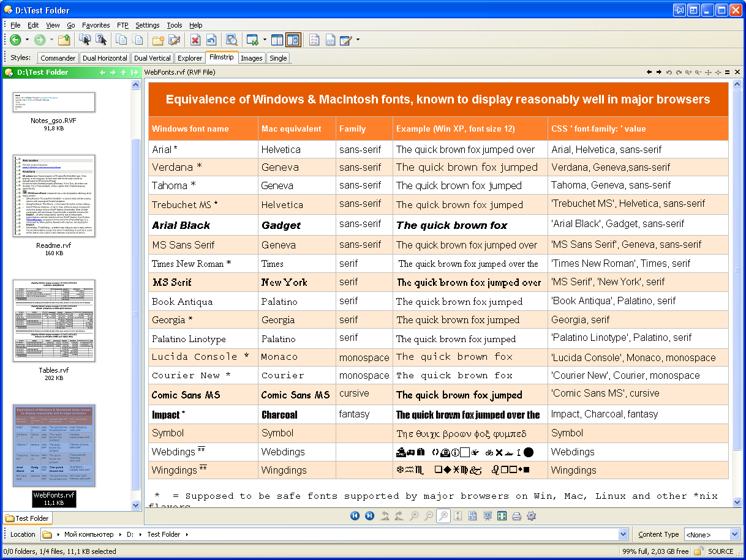The width and height of the screenshot is (746, 560).
Task: Go up one folder level
Action: pos(64,40)
